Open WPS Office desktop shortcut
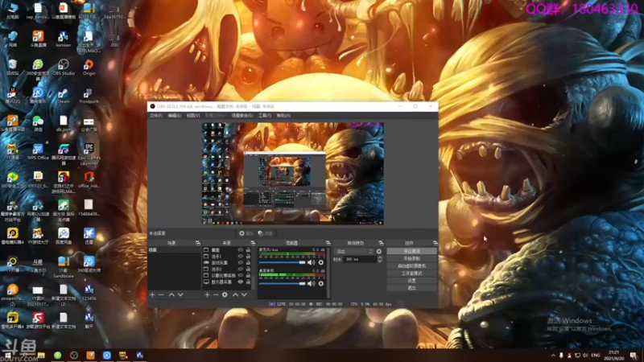This screenshot has width=644, height=362. click(38, 151)
